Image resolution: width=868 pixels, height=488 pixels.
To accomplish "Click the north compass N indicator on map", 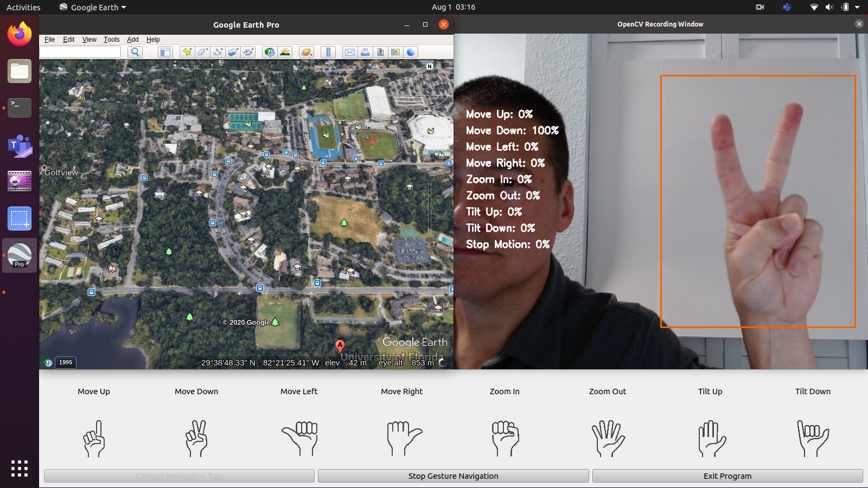I will coord(430,66).
